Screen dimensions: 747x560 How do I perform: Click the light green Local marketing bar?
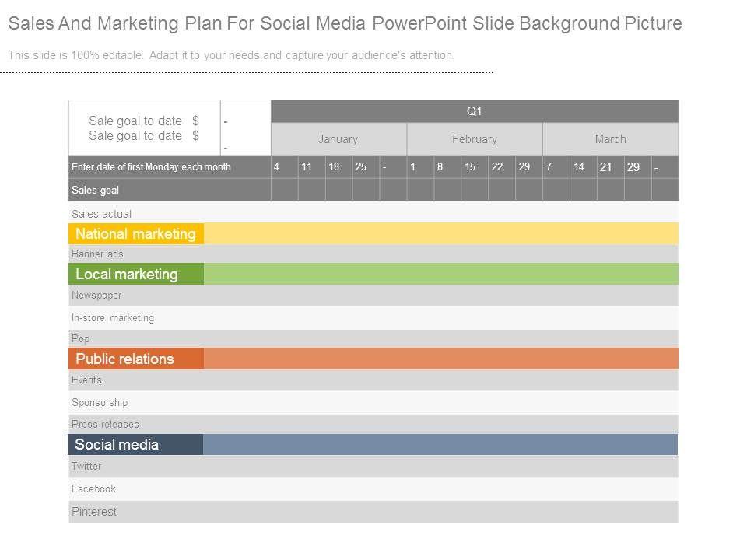(441, 274)
